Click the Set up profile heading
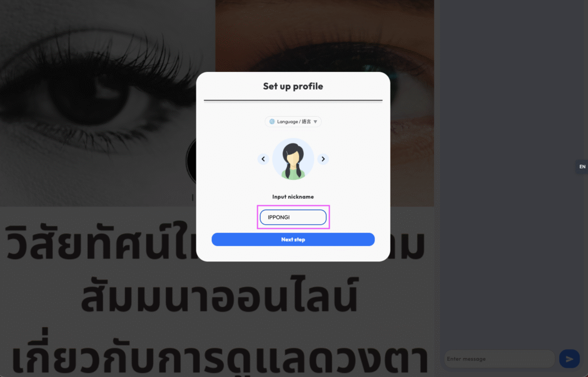The height and width of the screenshot is (377, 588). [x=293, y=86]
